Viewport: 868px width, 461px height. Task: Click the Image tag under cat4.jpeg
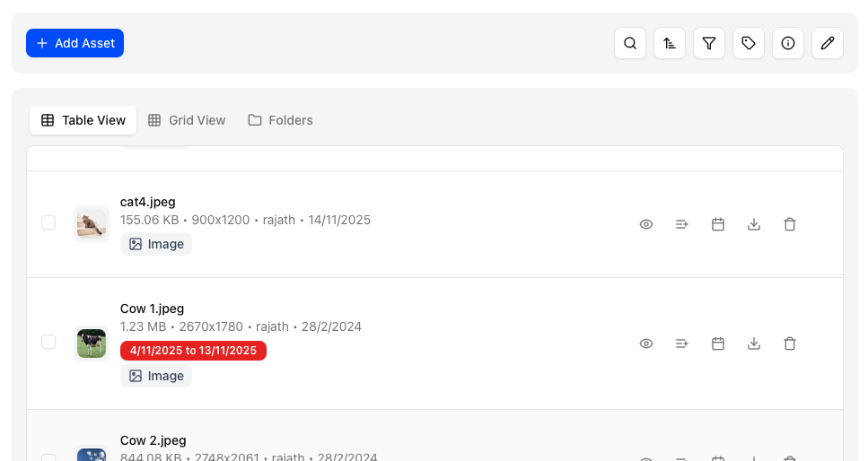pos(156,244)
